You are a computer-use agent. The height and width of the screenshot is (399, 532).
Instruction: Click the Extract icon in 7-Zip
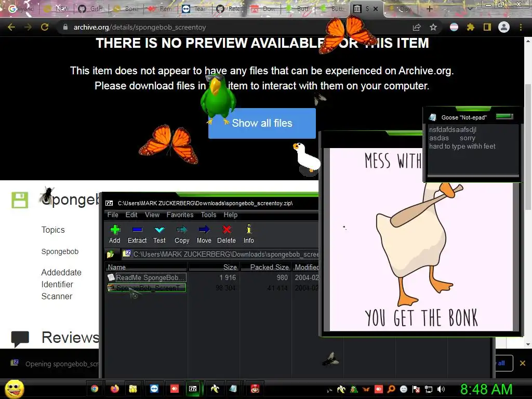click(137, 230)
